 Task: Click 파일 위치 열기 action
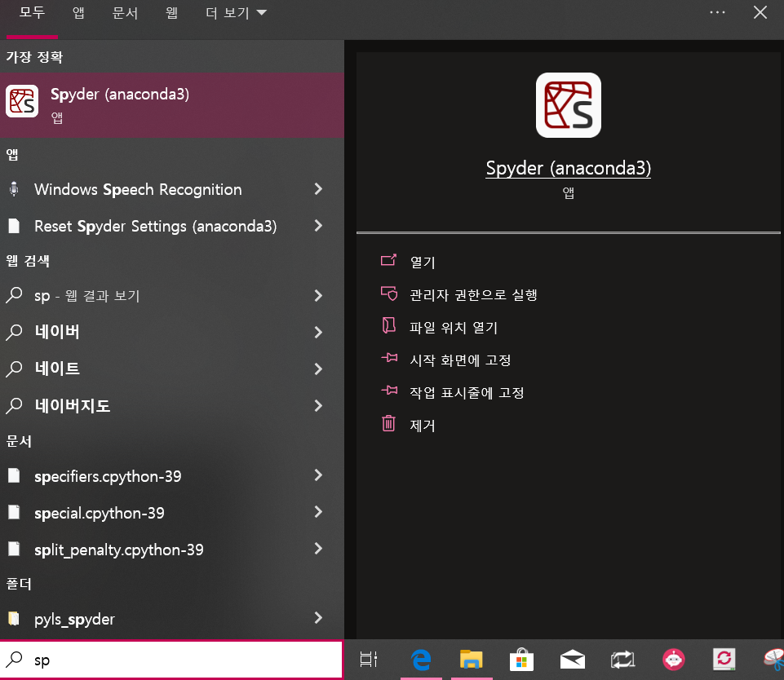pos(454,328)
